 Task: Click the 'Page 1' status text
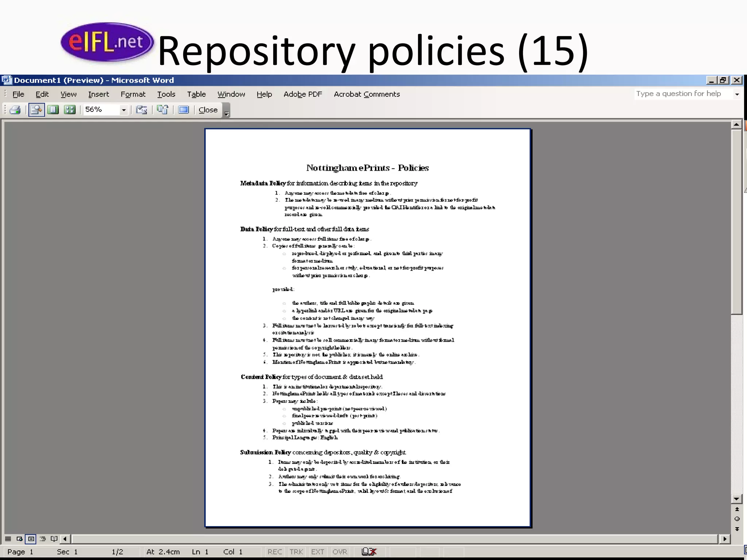[20, 552]
